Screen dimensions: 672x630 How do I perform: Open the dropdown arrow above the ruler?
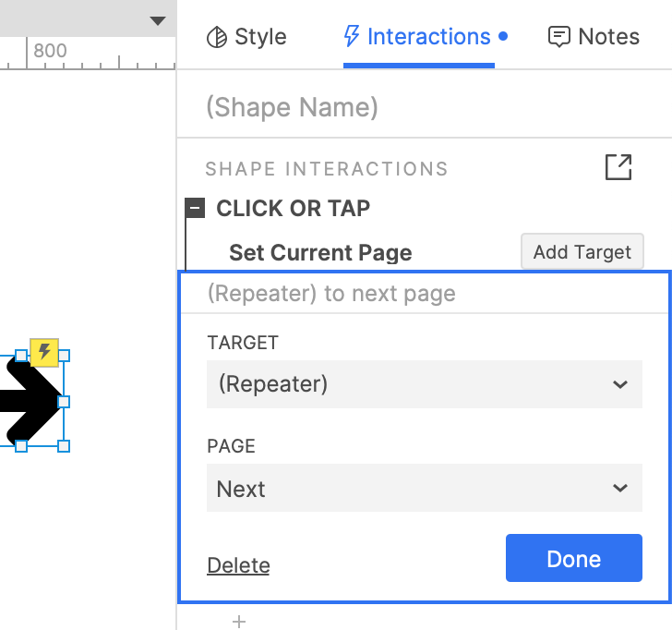158,20
